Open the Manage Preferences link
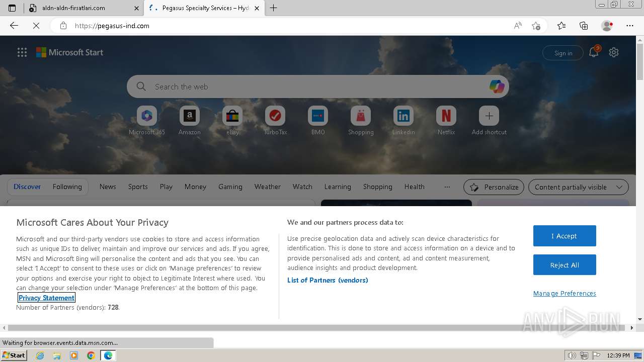 (565, 294)
